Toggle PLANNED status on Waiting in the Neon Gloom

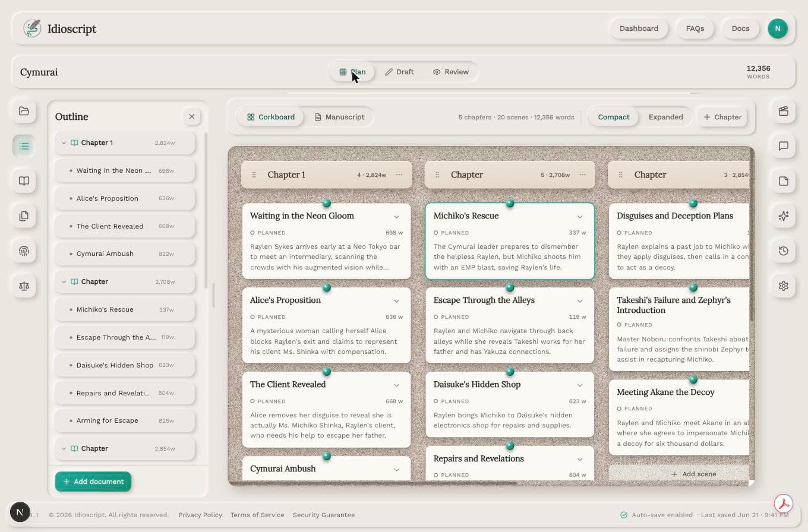pos(268,233)
